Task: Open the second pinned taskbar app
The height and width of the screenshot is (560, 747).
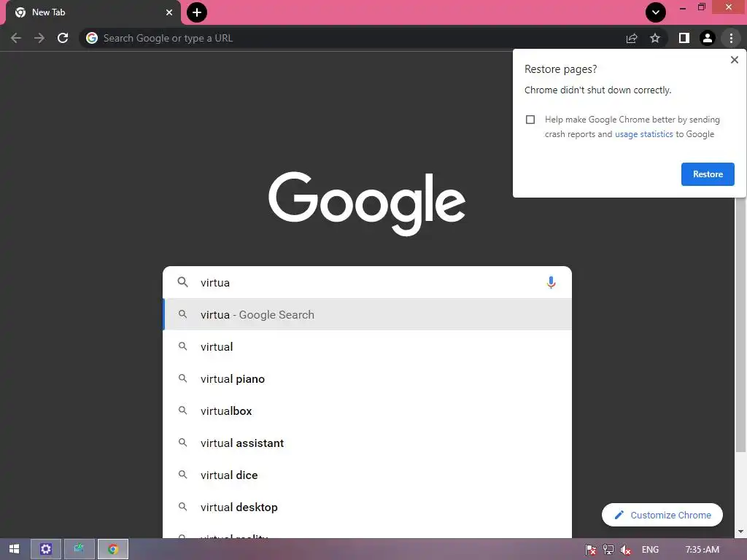Action: point(79,549)
